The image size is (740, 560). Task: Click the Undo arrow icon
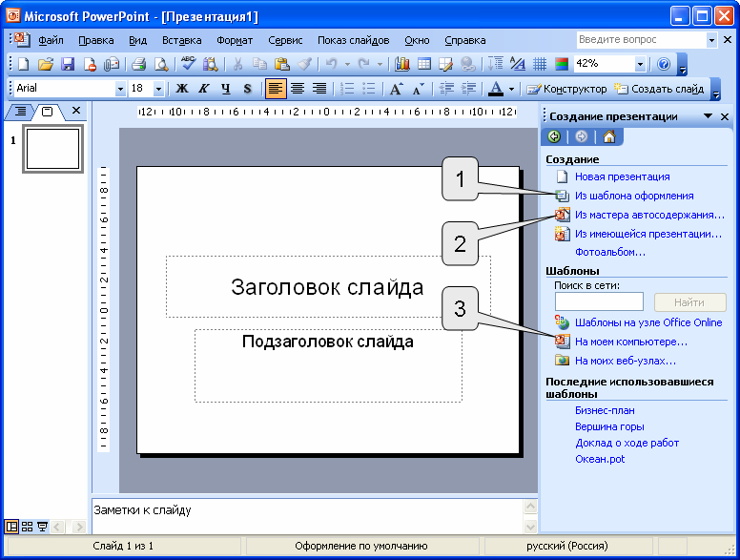(x=332, y=64)
